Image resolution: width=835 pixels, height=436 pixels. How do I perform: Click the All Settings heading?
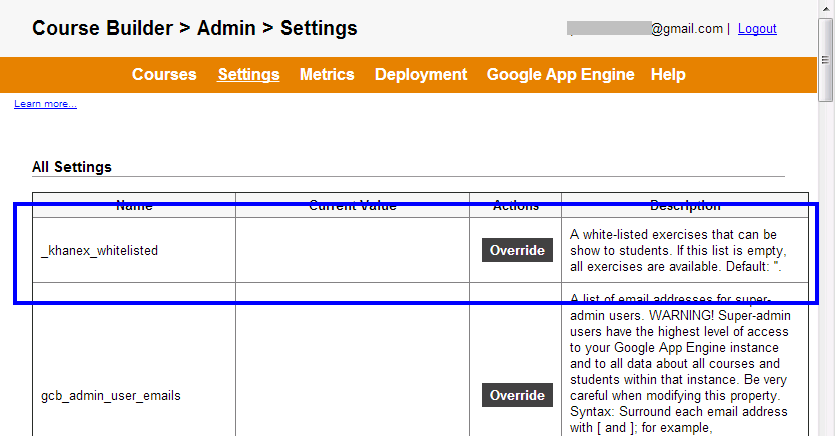pos(72,167)
